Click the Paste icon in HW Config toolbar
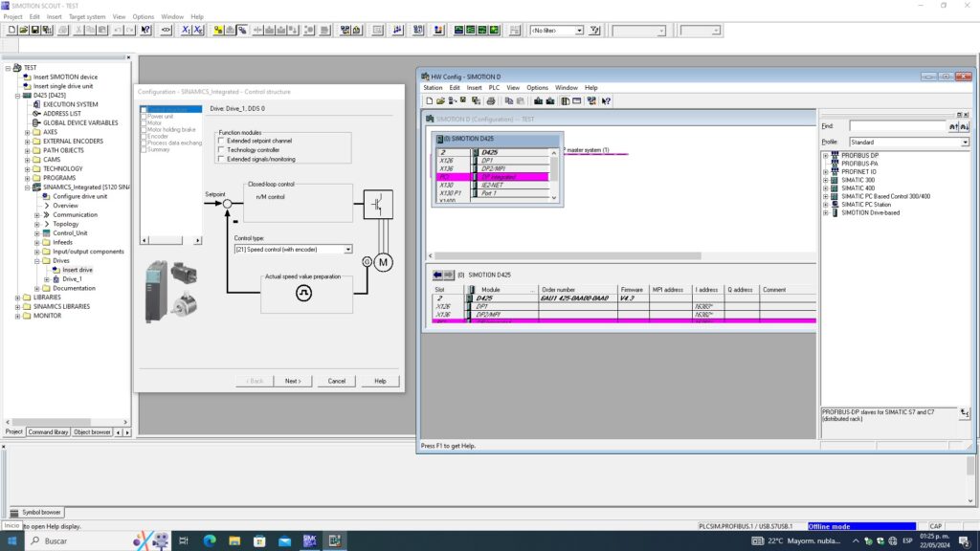The height and width of the screenshot is (551, 980). click(521, 100)
